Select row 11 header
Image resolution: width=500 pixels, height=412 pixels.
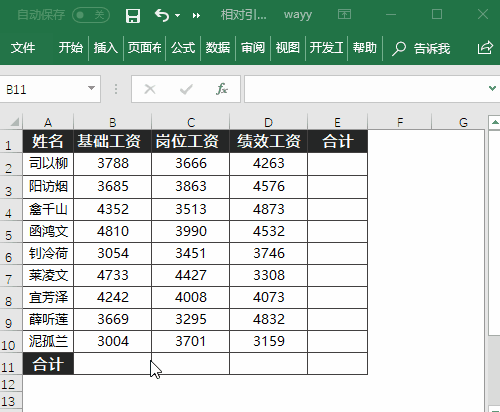[x=11, y=364]
